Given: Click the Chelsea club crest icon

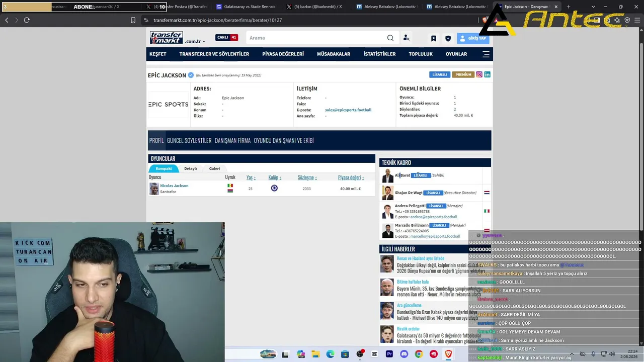Looking at the screenshot, I should point(274,188).
